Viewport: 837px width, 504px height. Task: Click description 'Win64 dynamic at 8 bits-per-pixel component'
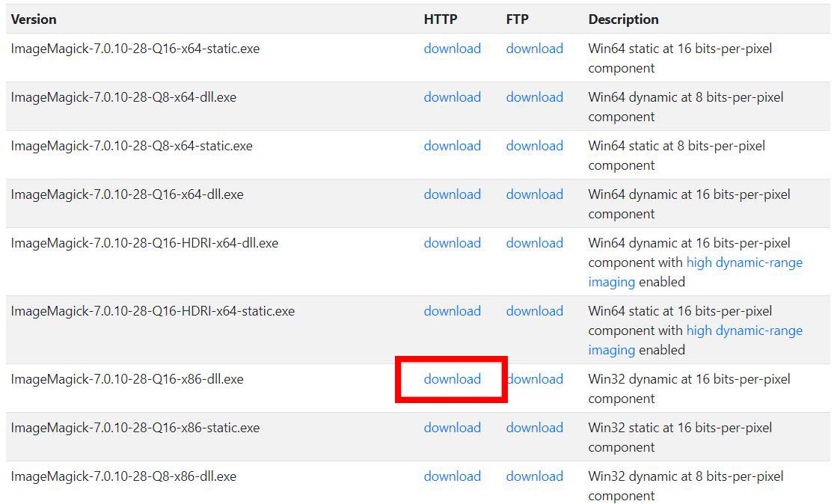pyautogui.click(x=686, y=107)
